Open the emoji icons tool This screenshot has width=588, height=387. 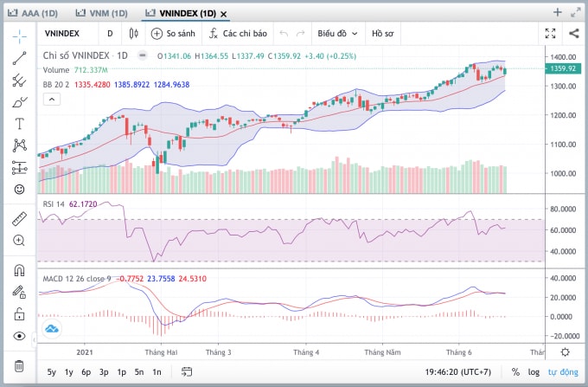[x=20, y=190]
